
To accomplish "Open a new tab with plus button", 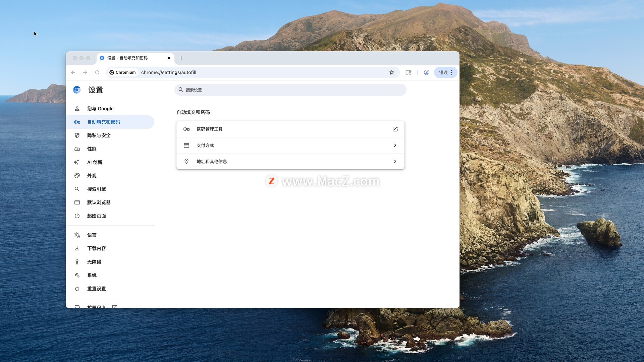I will (181, 58).
